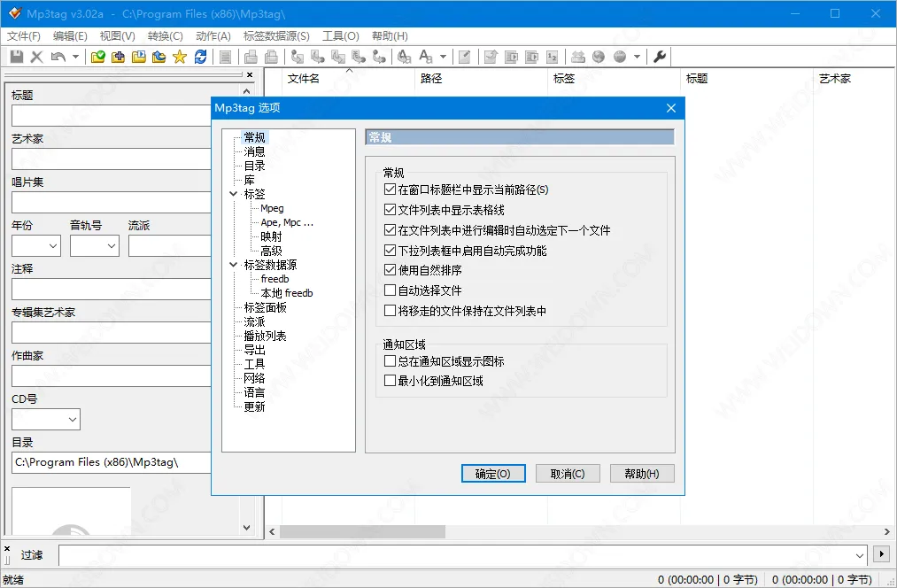Uncheck 文件列表中显示表格线
Screen dimensions: 897x588
click(x=391, y=210)
